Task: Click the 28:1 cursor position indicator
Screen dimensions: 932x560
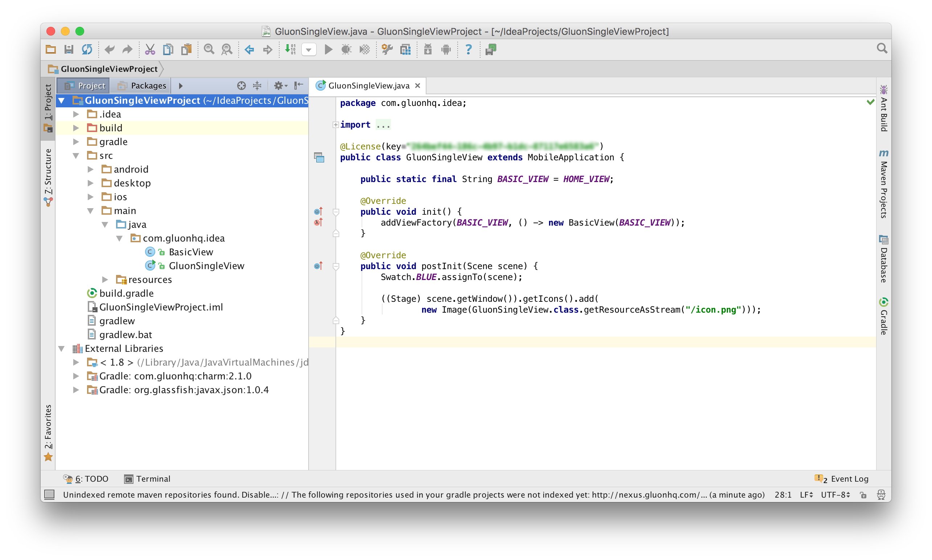Action: [x=783, y=494]
